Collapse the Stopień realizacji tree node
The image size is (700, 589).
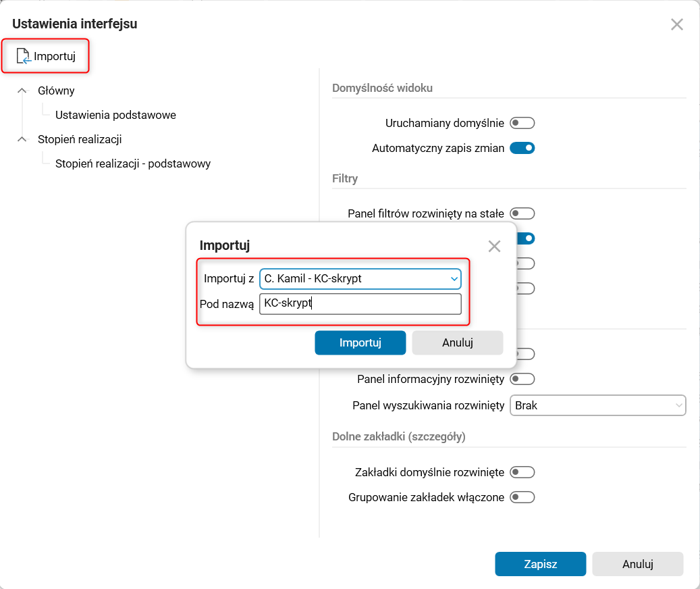(x=23, y=139)
